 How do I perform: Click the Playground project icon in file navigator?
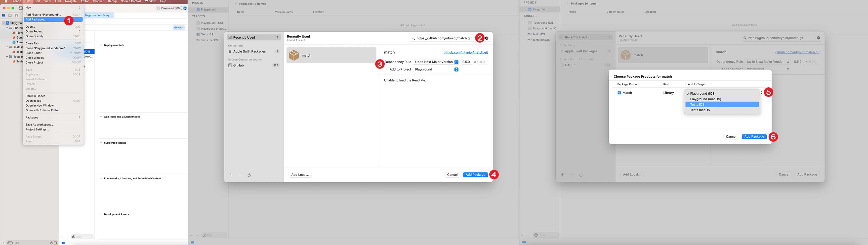(8, 23)
